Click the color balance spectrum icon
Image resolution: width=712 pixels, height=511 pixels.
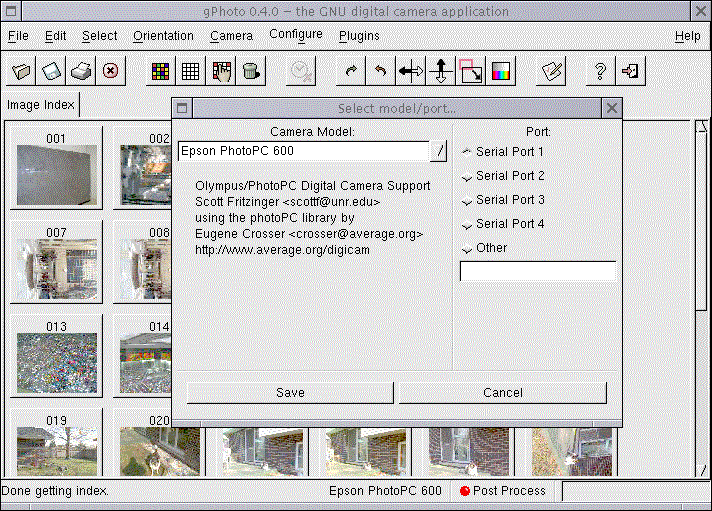click(500, 71)
